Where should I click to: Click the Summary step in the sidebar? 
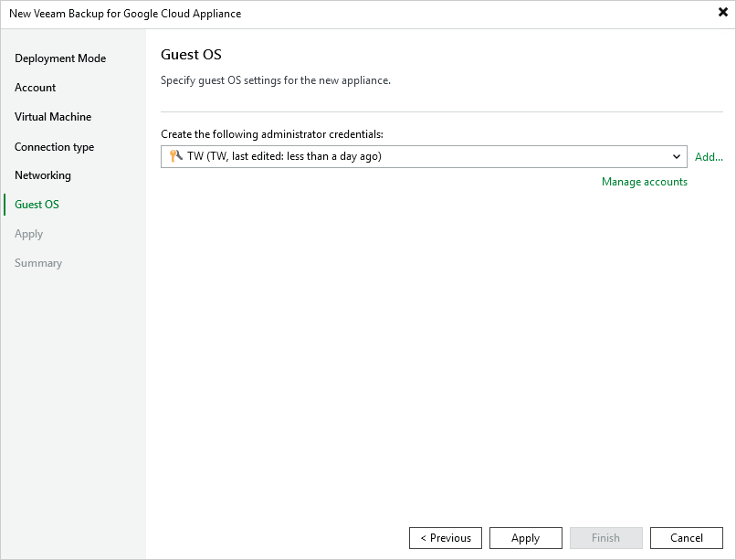pyautogui.click(x=38, y=263)
